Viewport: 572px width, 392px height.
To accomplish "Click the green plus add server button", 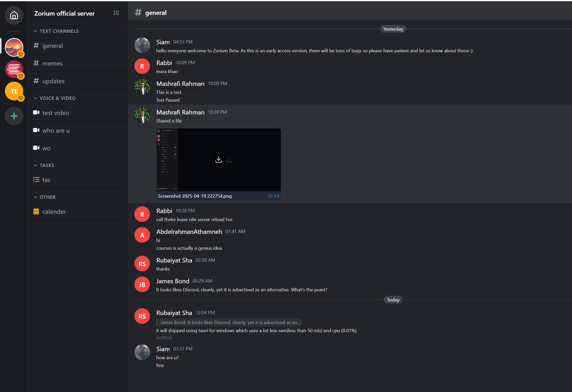I will (14, 116).
